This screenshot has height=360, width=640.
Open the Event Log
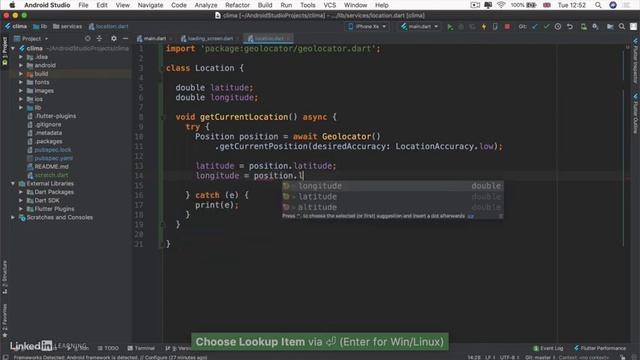[x=548, y=348]
